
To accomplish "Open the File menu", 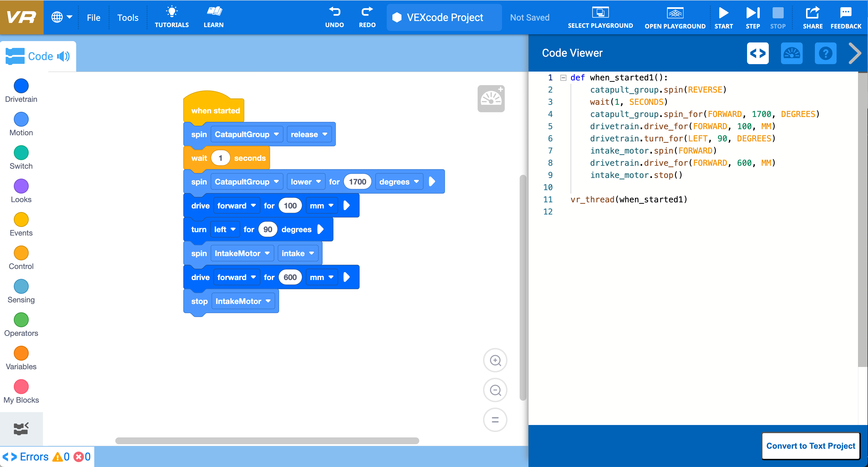I will (93, 18).
